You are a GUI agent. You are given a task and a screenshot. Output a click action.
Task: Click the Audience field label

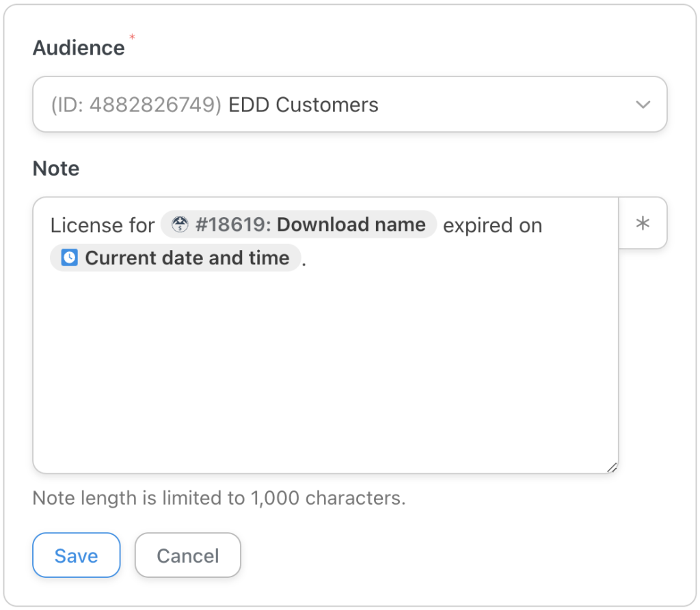(x=77, y=47)
